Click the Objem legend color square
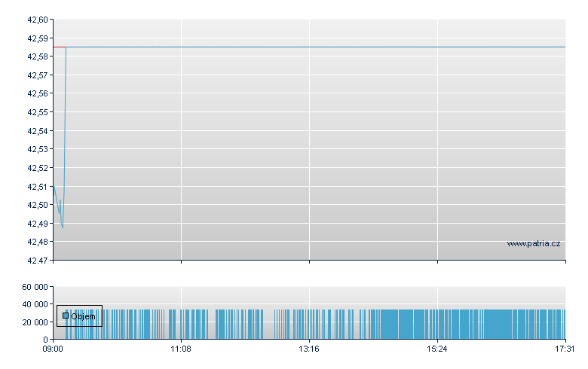 [66, 316]
